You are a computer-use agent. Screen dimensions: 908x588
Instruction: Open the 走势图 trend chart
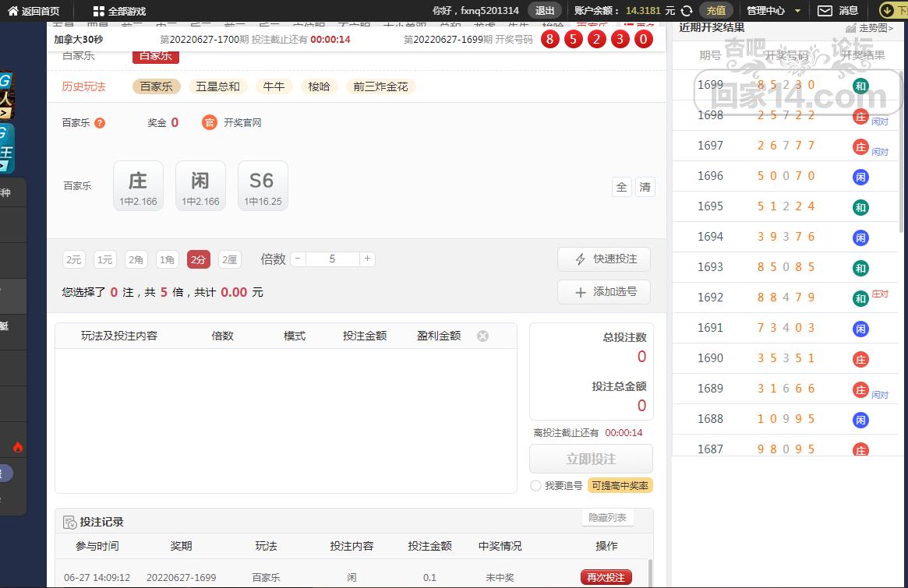click(852, 28)
